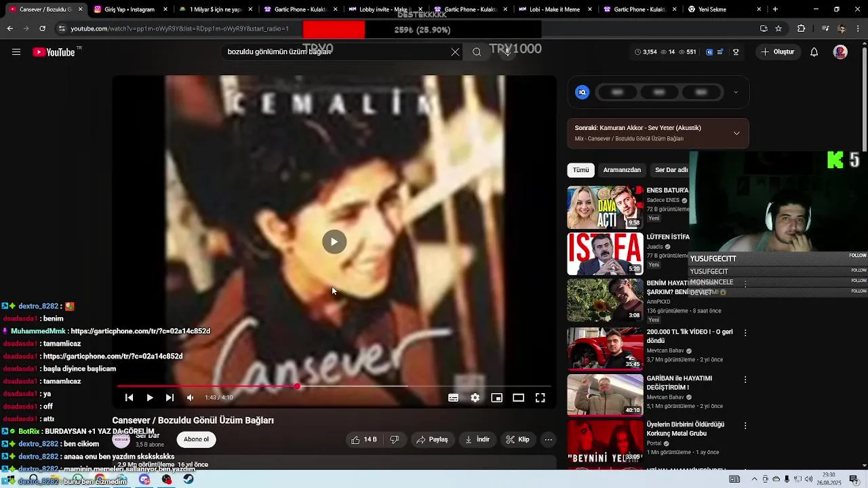Open more options for Metal Grubu video

(x=745, y=426)
